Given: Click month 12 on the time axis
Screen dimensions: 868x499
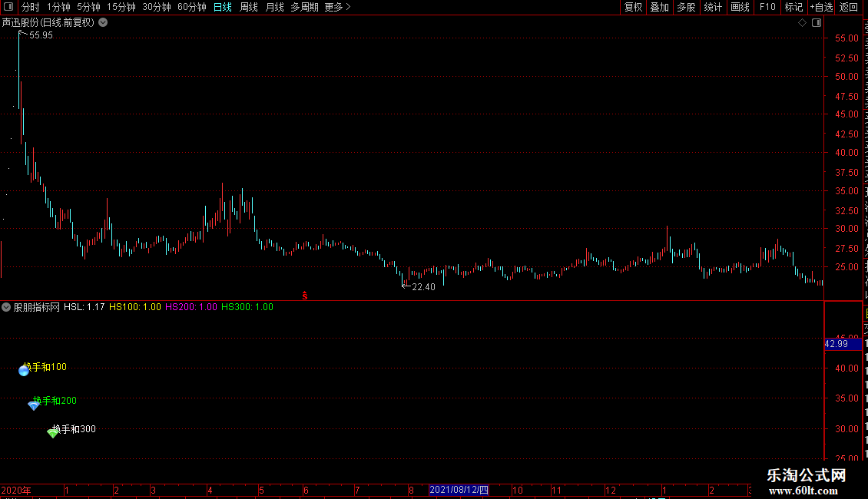Looking at the screenshot, I should [610, 490].
